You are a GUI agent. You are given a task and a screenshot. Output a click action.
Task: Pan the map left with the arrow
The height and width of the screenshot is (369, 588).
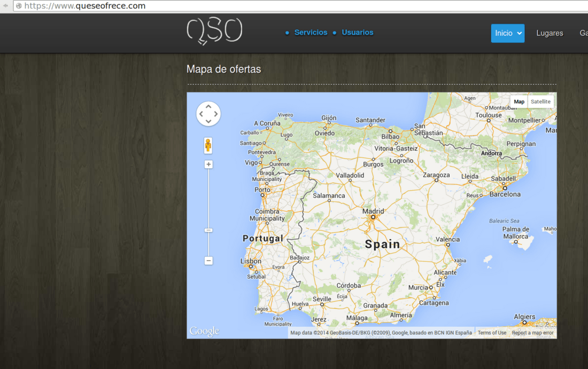(202, 114)
